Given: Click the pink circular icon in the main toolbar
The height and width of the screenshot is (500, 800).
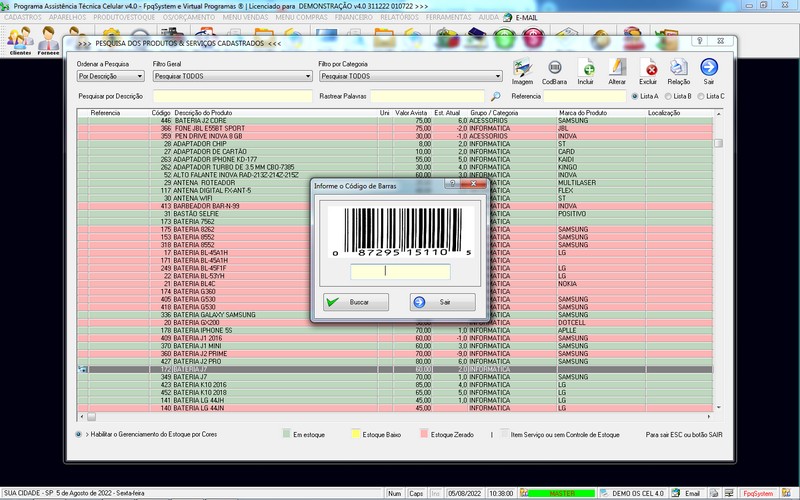Looking at the screenshot, I should (x=533, y=39).
